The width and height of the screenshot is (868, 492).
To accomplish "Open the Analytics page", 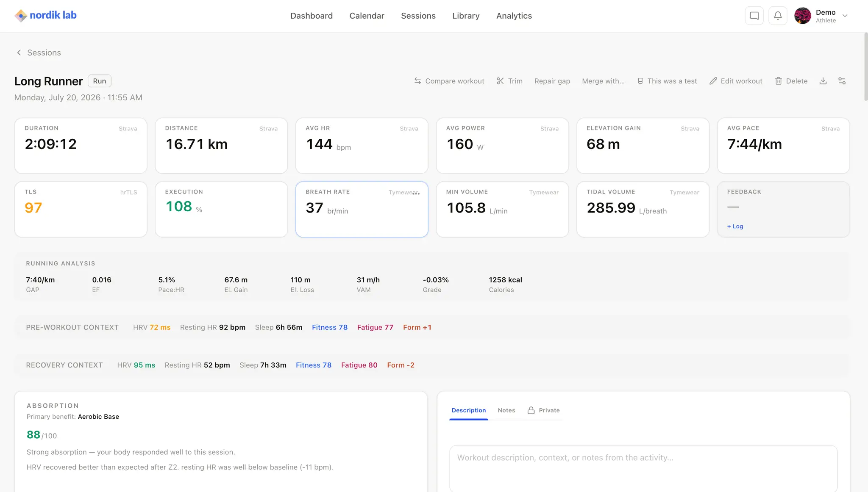I will (x=514, y=16).
